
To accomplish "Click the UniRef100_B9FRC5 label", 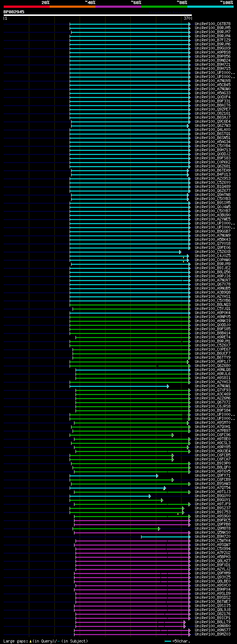I will [213, 520].
